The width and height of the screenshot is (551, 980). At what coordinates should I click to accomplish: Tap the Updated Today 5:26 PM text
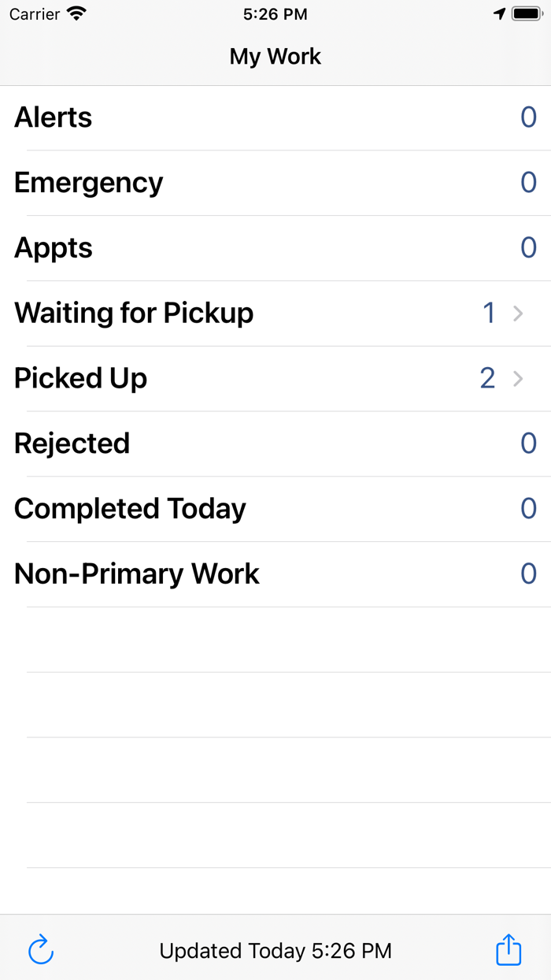point(275,950)
